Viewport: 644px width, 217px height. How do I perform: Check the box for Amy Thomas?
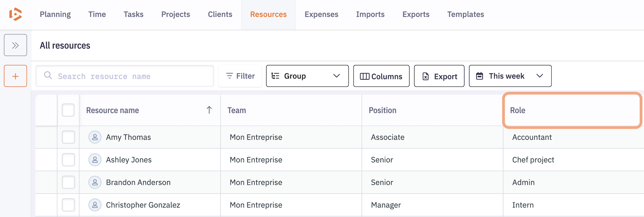[68, 137]
